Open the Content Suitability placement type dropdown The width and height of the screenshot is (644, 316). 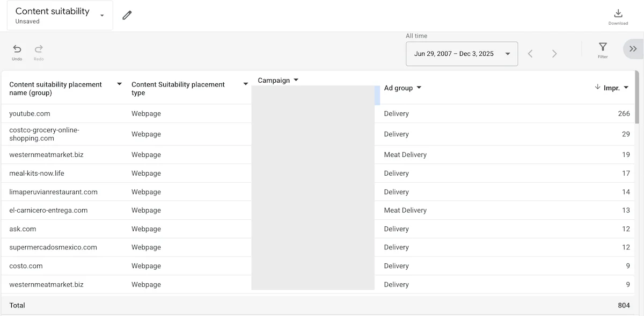coord(246,84)
